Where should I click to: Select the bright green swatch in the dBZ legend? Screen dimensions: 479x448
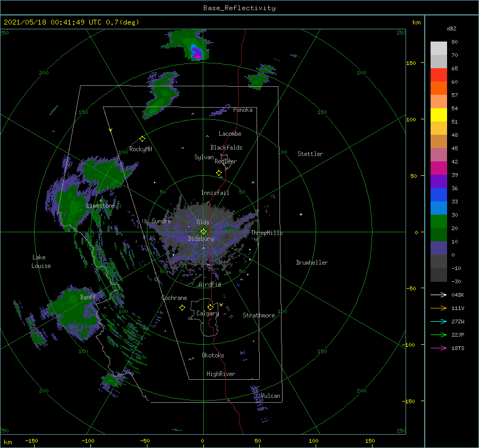pyautogui.click(x=439, y=222)
